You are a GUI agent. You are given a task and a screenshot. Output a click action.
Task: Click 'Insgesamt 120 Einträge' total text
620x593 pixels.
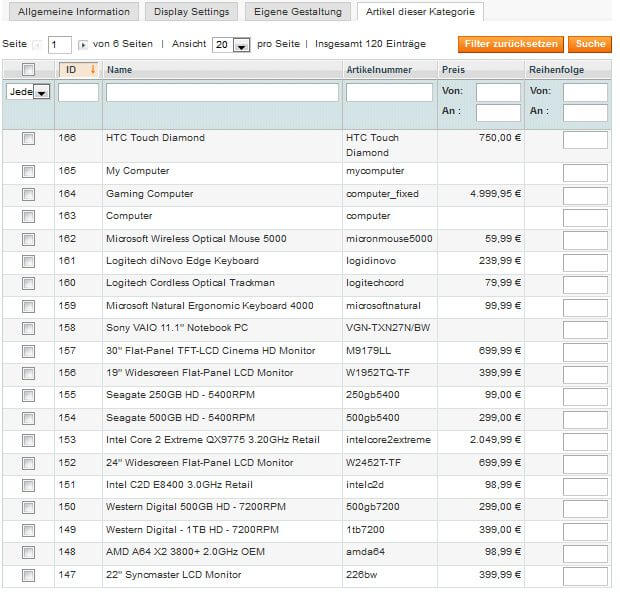[x=370, y=44]
